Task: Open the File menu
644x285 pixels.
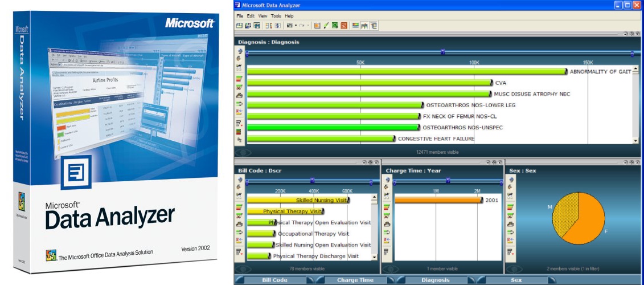Action: 240,16
